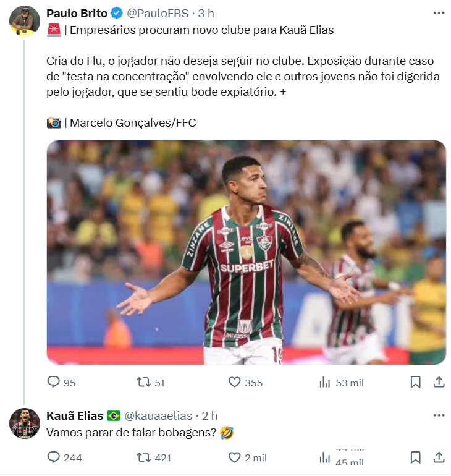
Task: Bookmark Paulo Brito's tweet
Action: pyautogui.click(x=416, y=383)
